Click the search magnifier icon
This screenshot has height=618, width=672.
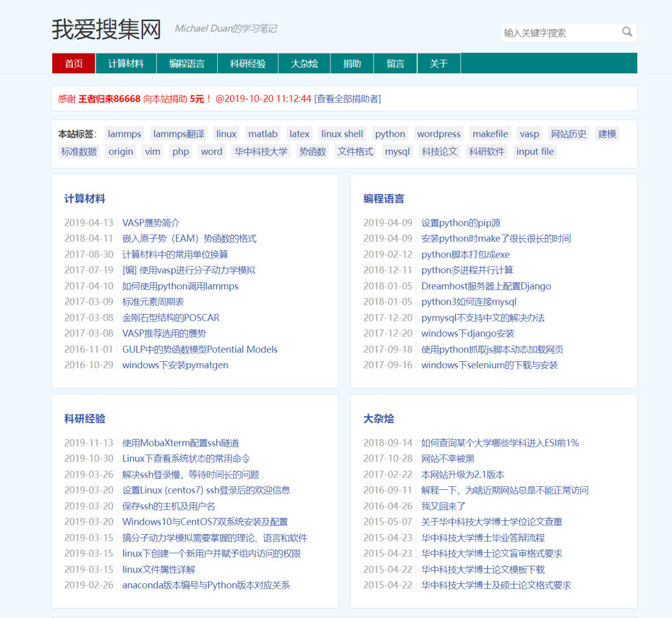(627, 32)
